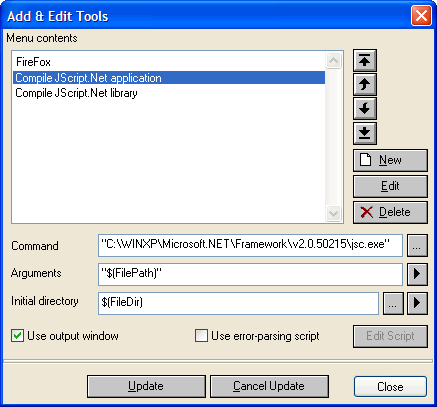The image size is (437, 407).
Task: Click the Update button
Action: tap(146, 386)
